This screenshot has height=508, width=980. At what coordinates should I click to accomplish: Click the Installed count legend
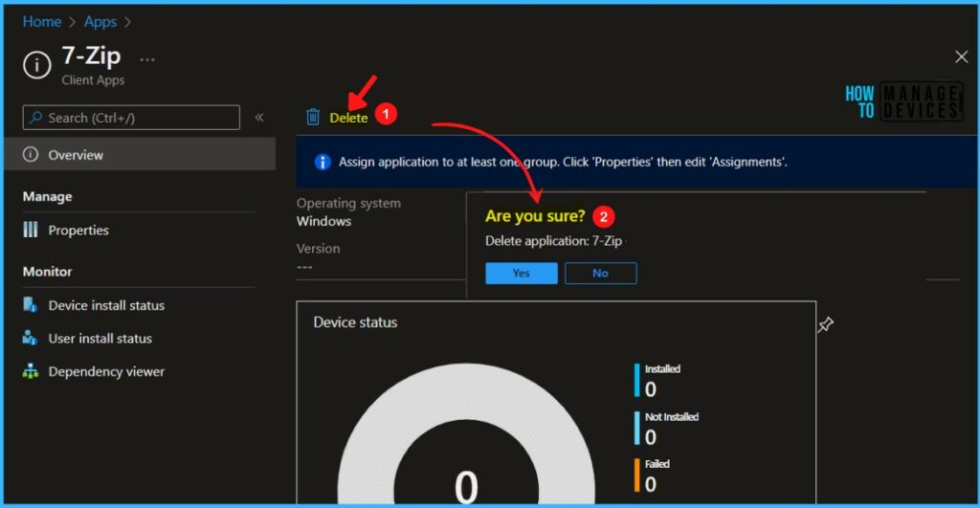tap(657, 381)
